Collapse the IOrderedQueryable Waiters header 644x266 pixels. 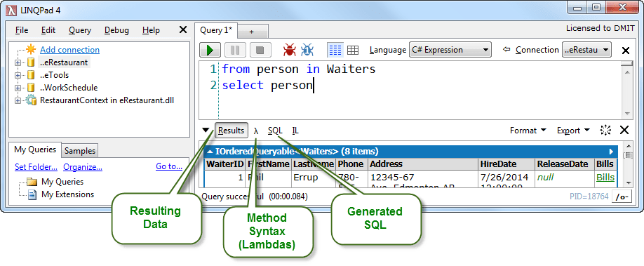click(x=210, y=152)
